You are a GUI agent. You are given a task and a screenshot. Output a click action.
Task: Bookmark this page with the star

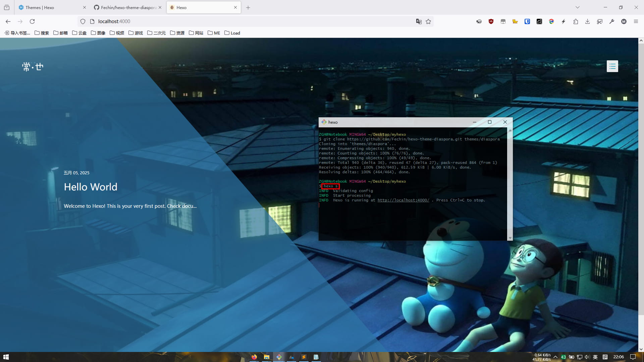(x=428, y=21)
